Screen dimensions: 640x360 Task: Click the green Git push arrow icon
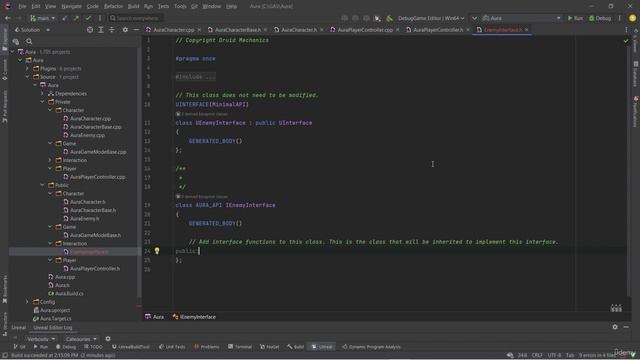(x=76, y=18)
